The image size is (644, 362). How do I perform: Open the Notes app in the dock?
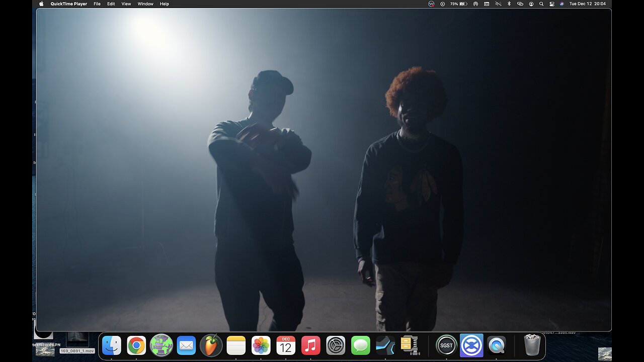(x=236, y=345)
